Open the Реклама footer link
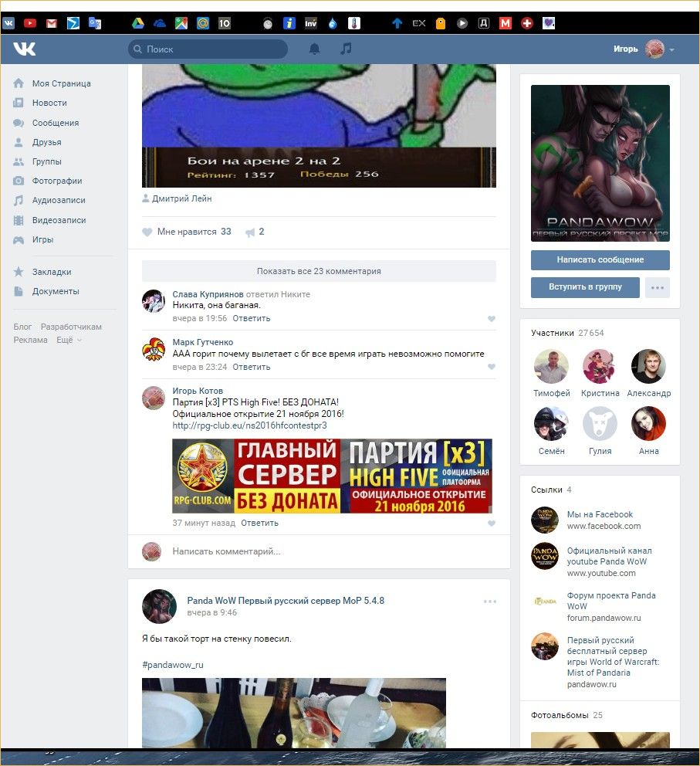The image size is (700, 766). click(30, 340)
